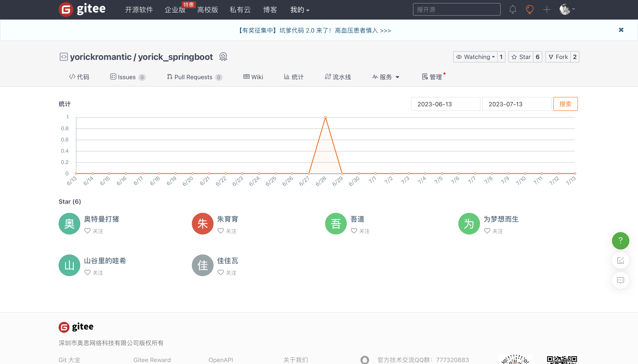This screenshot has width=638, height=364.
Task: Open the green help button
Action: [x=620, y=241]
